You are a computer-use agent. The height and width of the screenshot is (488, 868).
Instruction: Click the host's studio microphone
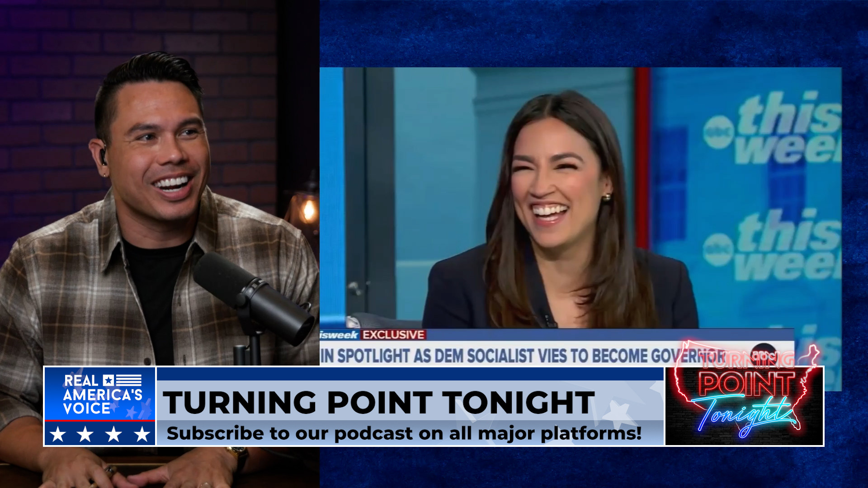(254, 299)
